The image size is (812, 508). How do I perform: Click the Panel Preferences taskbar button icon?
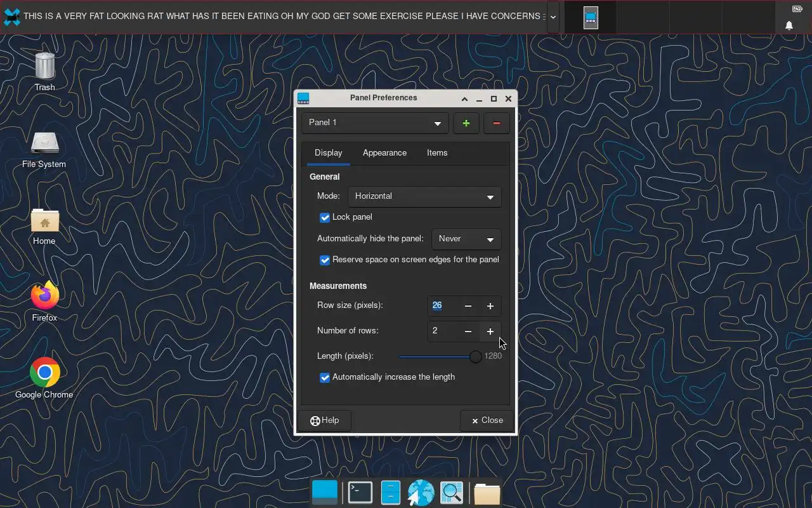[x=591, y=17]
